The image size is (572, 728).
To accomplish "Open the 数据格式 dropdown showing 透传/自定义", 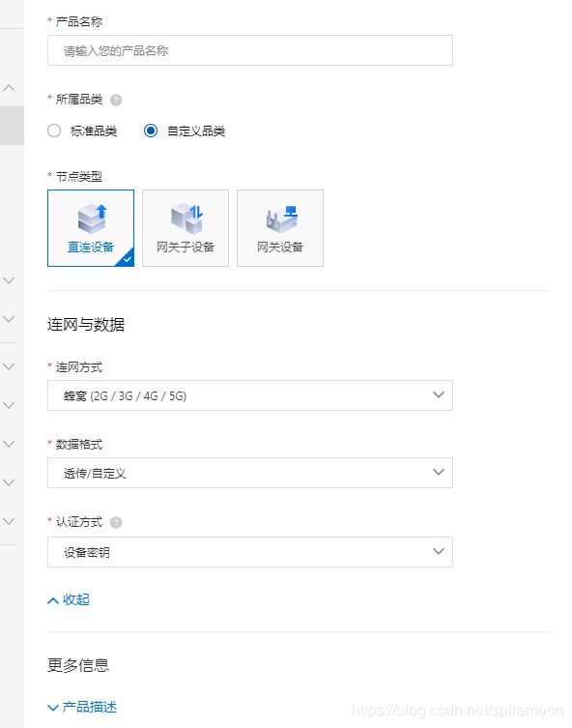I will click(249, 473).
